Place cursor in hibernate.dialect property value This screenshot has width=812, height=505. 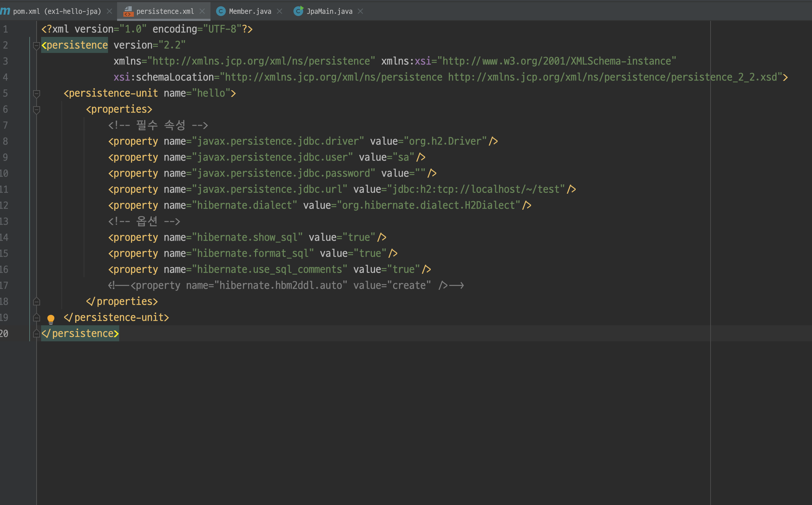pyautogui.click(x=429, y=205)
